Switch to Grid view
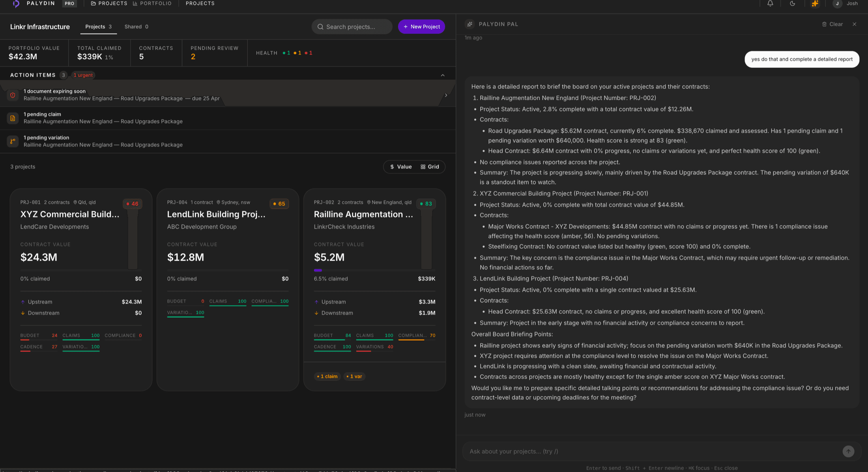 430,167
